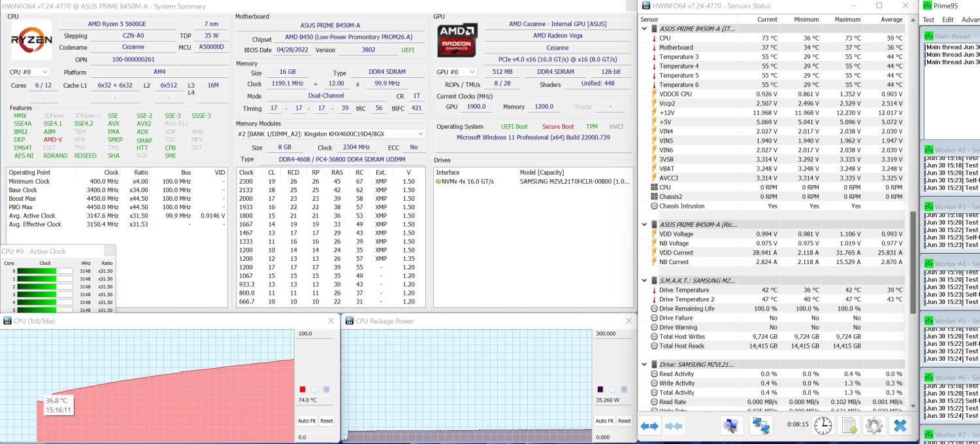This screenshot has height=444, width=980.
Task: Click the AMD Radeon Graphics logo
Action: [x=457, y=39]
